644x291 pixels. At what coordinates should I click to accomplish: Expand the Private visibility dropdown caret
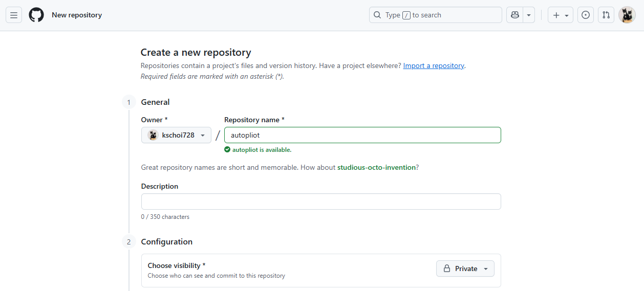point(485,268)
